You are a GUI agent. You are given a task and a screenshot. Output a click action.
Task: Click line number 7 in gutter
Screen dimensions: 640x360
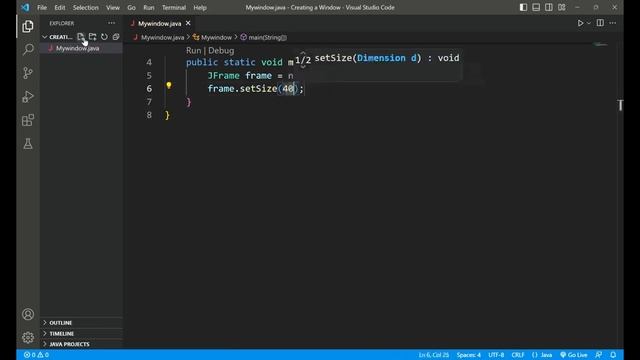click(149, 102)
